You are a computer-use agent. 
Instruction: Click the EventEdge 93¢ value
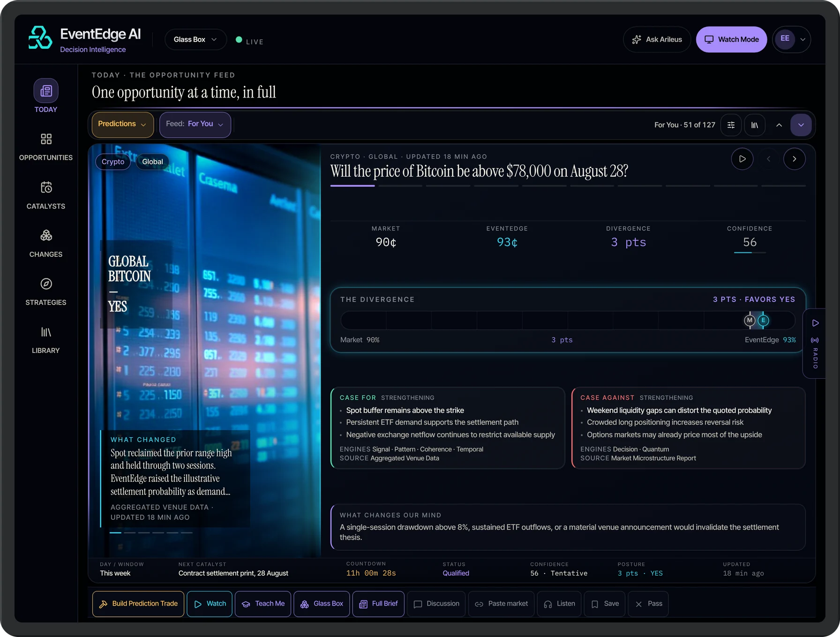507,242
